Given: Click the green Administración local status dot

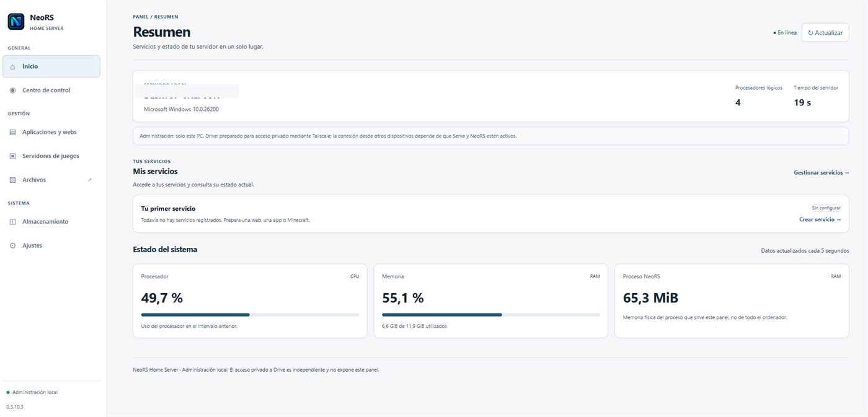Looking at the screenshot, I should (8, 392).
